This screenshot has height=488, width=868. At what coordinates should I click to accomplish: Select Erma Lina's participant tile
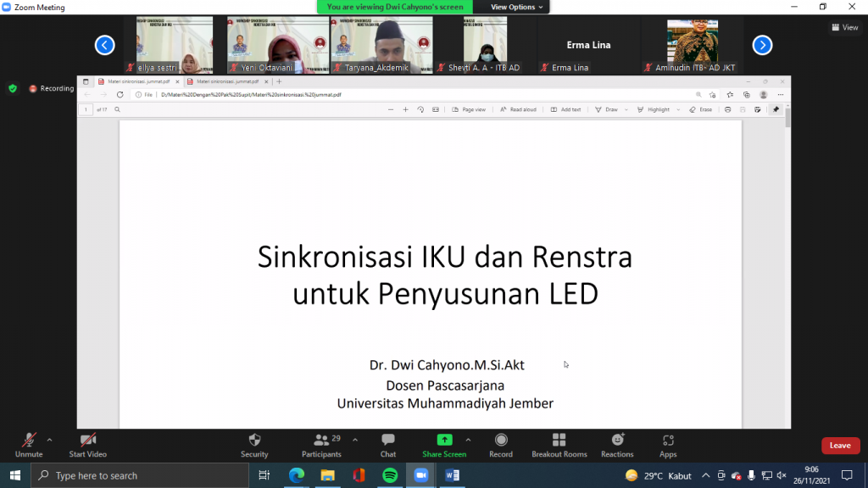pos(588,45)
